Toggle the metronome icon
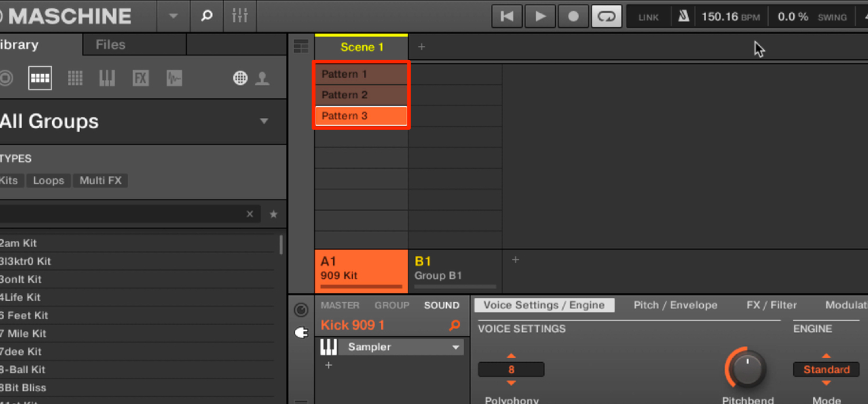 [x=683, y=16]
